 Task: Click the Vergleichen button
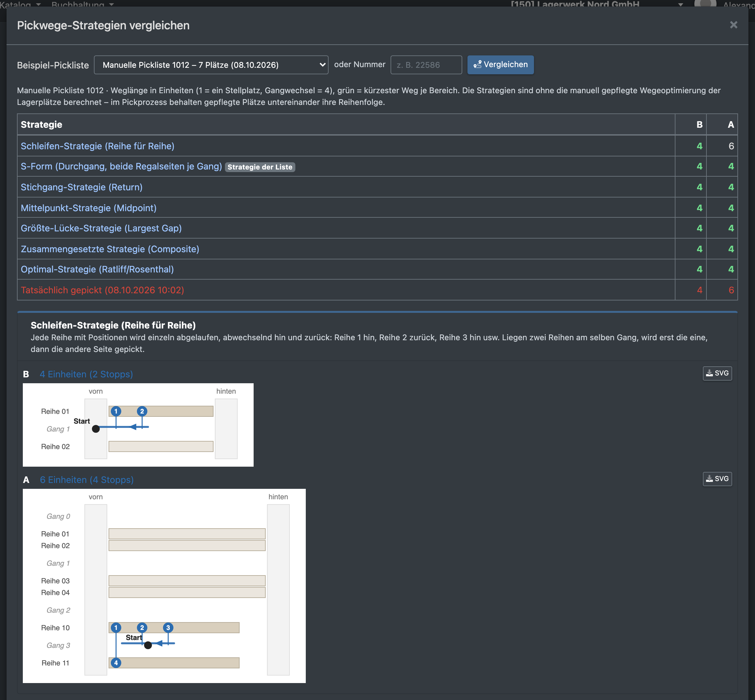500,65
